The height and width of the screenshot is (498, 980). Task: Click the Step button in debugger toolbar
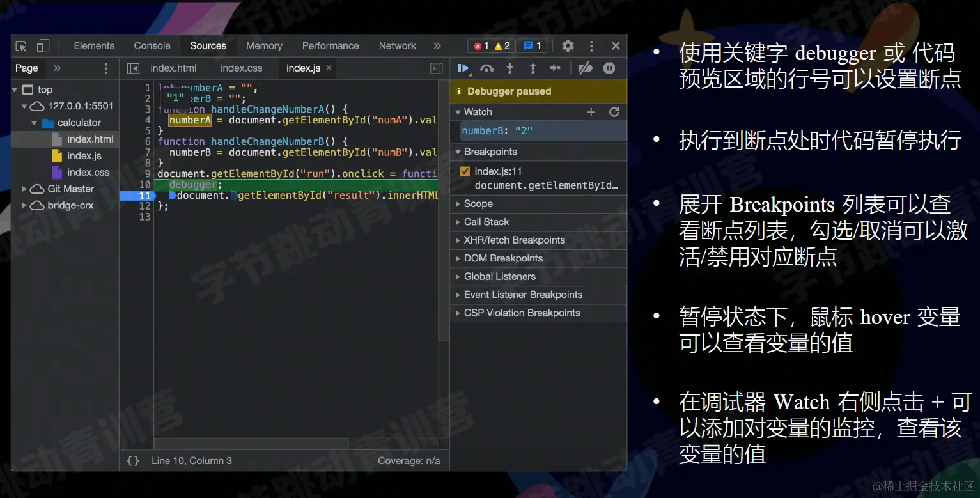(555, 68)
